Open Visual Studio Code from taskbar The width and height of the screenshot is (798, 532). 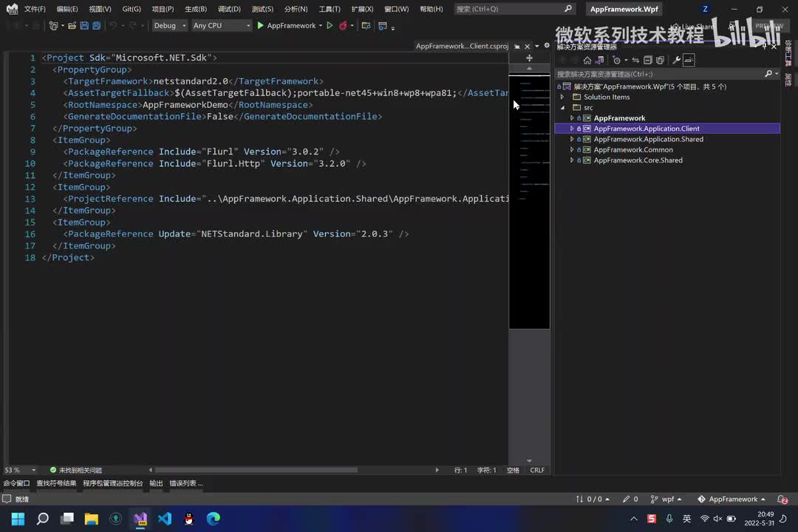164,518
